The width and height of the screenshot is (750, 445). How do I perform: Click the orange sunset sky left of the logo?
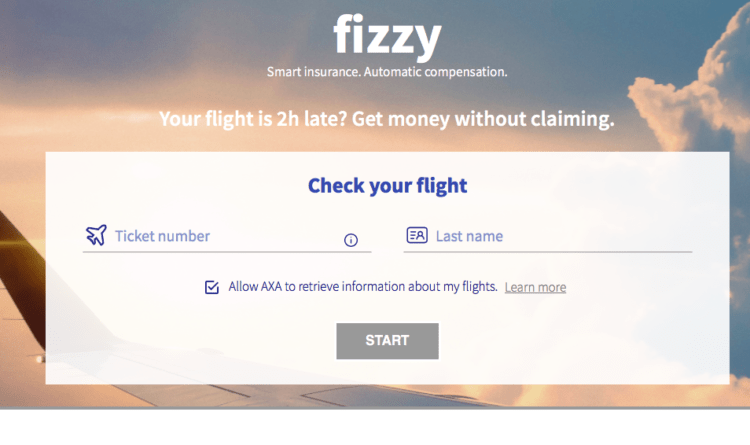[150, 50]
